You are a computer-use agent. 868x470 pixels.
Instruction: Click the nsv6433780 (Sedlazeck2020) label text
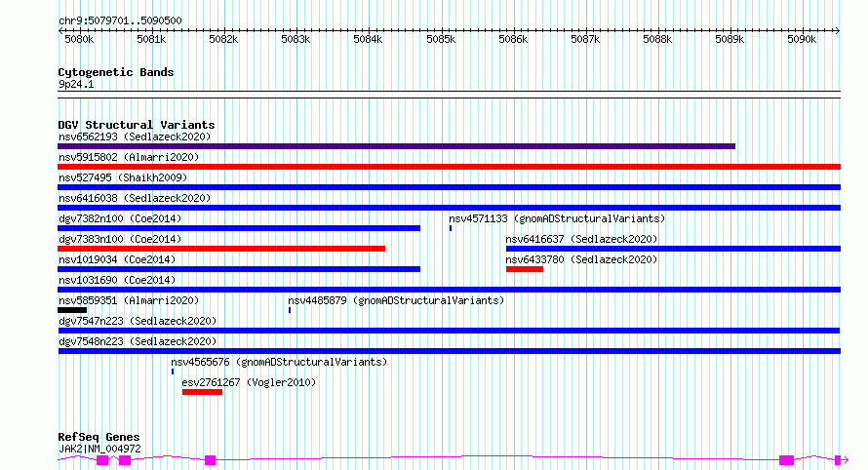581,259
